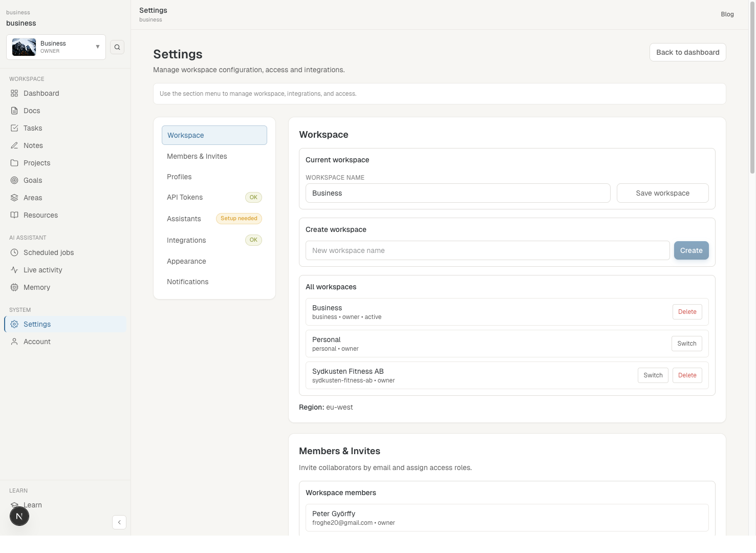
Task: Collapse the sidebar with the chevron button
Action: tap(119, 522)
